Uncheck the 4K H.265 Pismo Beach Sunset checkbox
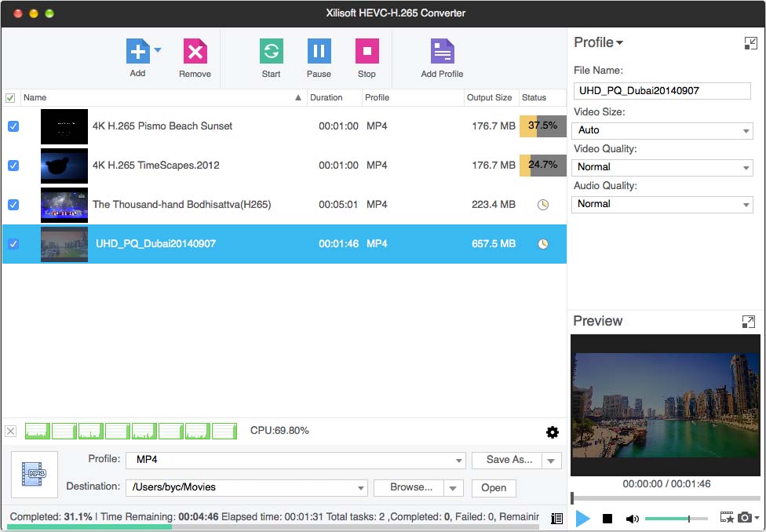Image resolution: width=766 pixels, height=532 pixels. pos(13,126)
